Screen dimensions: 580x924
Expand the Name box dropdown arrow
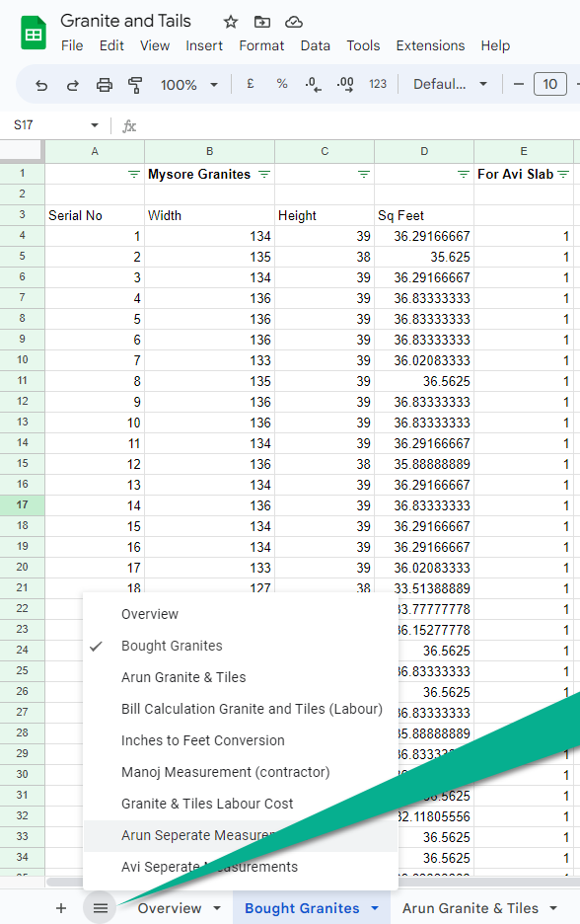(x=95, y=125)
